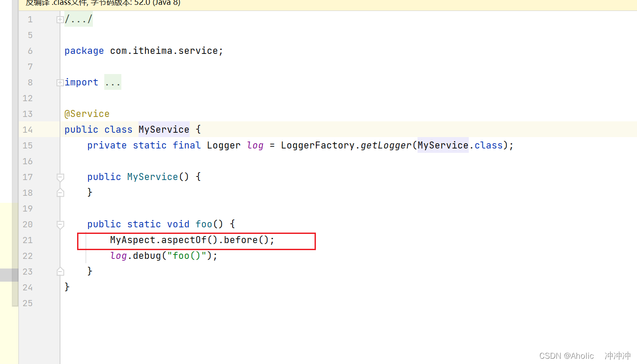Image resolution: width=637 pixels, height=364 pixels.
Task: Click the folded import '...' placeholder
Action: point(113,82)
